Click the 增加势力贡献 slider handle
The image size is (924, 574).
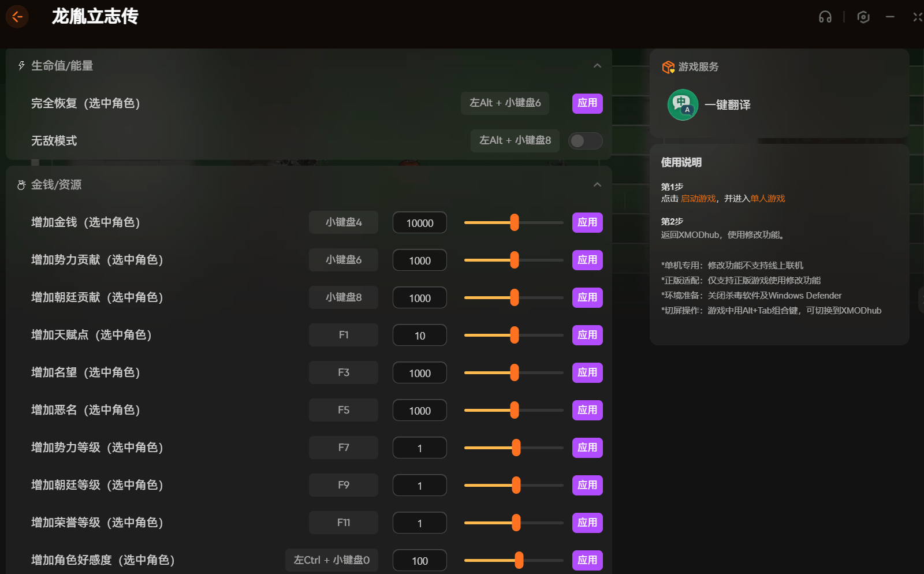point(514,260)
